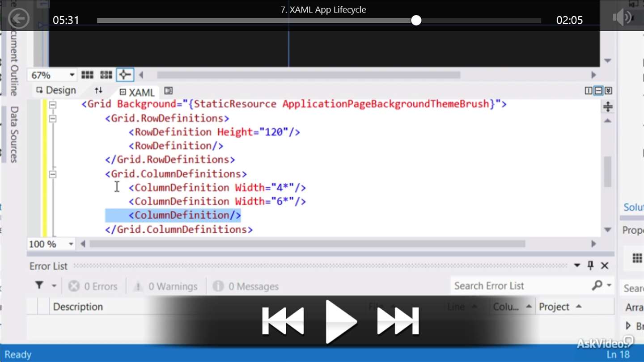
Task: Switch to the Design tab
Action: (x=56, y=90)
